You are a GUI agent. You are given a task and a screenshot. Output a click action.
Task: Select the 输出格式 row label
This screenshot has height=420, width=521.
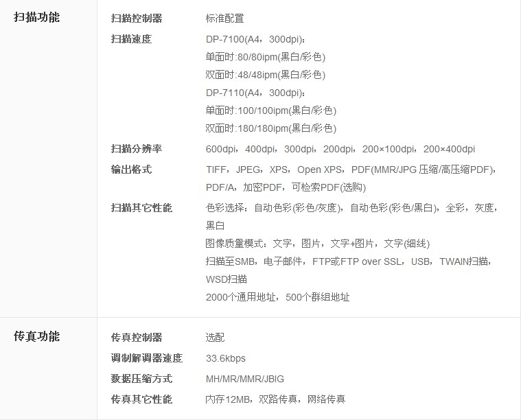click(x=131, y=170)
